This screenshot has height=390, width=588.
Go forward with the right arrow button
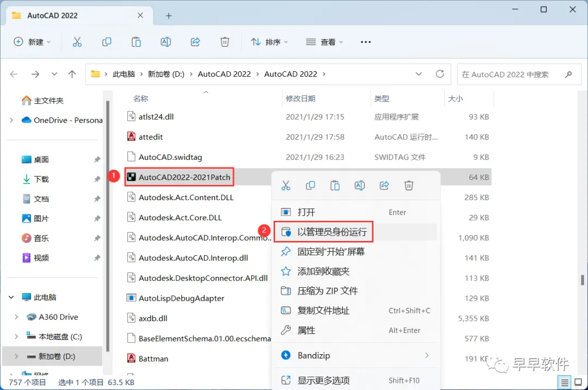[x=35, y=74]
